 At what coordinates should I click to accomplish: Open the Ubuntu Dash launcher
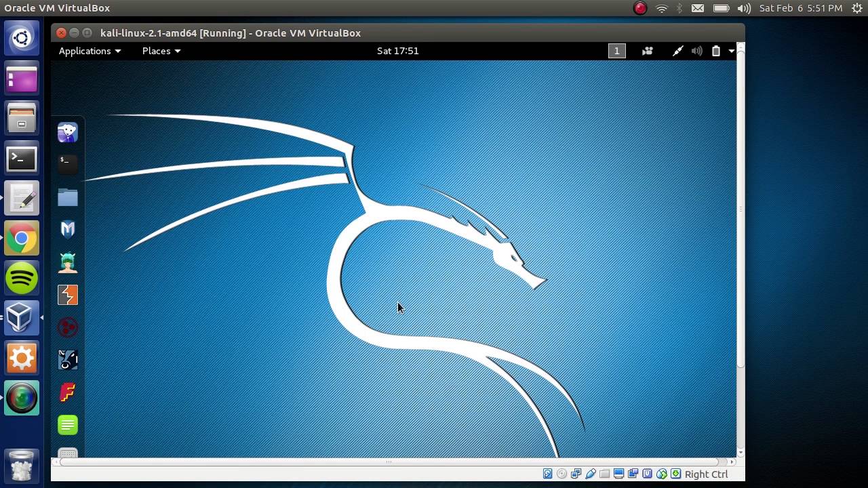tap(22, 38)
